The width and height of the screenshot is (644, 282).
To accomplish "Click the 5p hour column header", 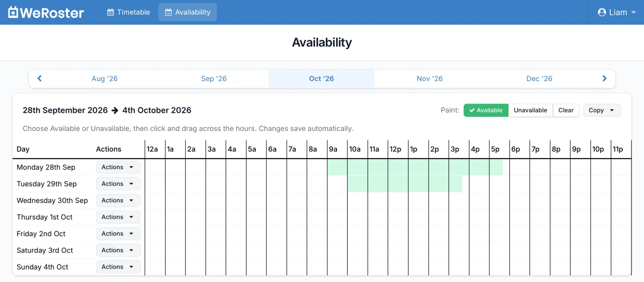I will click(499, 149).
